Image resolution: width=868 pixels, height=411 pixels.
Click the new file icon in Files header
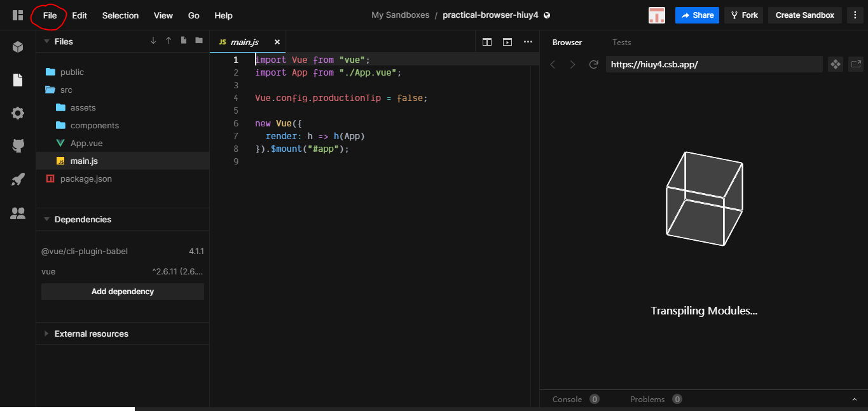coord(184,41)
